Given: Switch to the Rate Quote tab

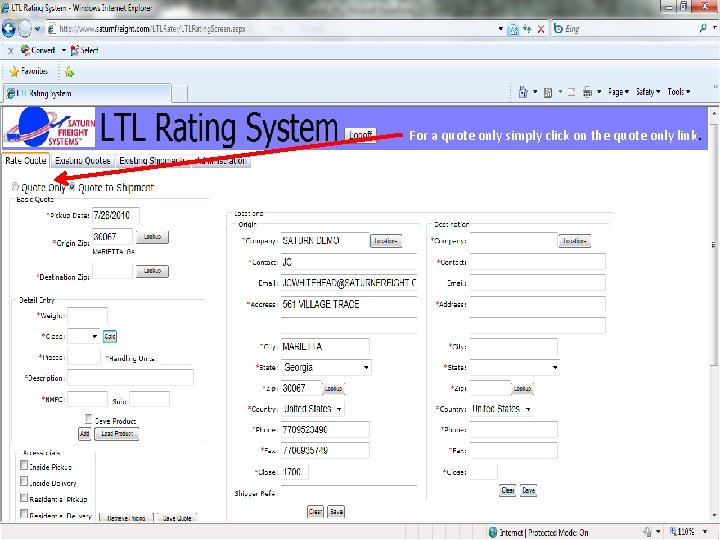Looking at the screenshot, I should tap(26, 161).
